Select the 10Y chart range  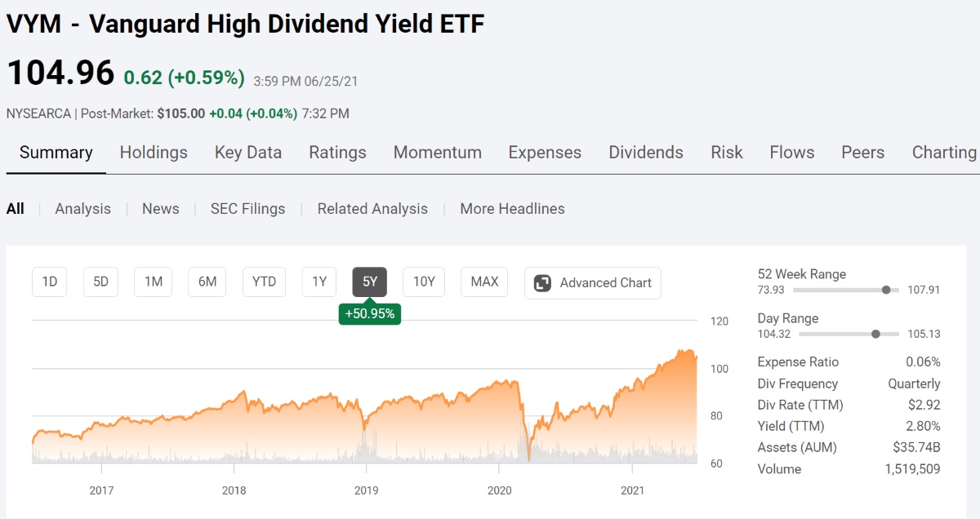[424, 282]
